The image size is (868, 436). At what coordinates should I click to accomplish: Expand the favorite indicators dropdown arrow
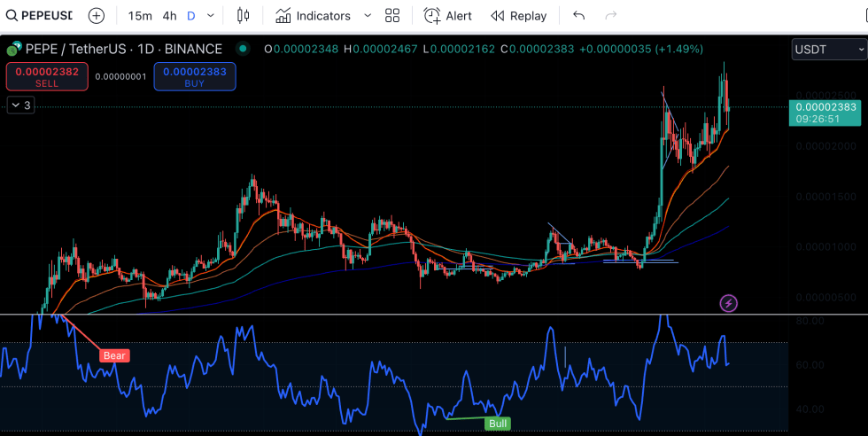(368, 16)
